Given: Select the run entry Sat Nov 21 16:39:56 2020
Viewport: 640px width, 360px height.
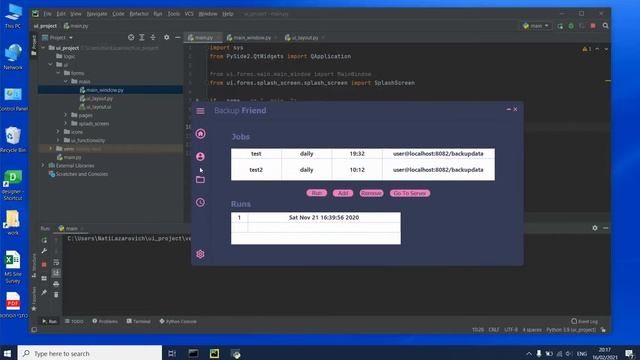Looking at the screenshot, I should click(324, 218).
